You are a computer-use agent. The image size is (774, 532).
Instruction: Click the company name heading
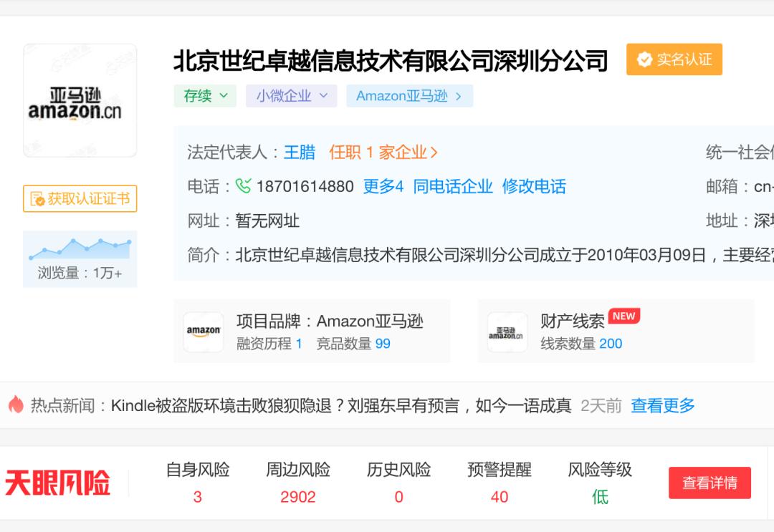coord(391,61)
